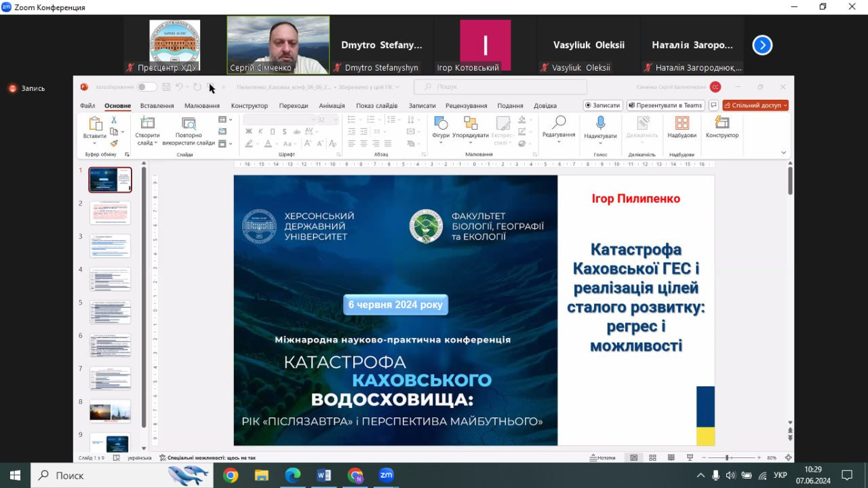Start slide show from status bar icon
Image resolution: width=868 pixels, height=488 pixels.
pos(690,457)
